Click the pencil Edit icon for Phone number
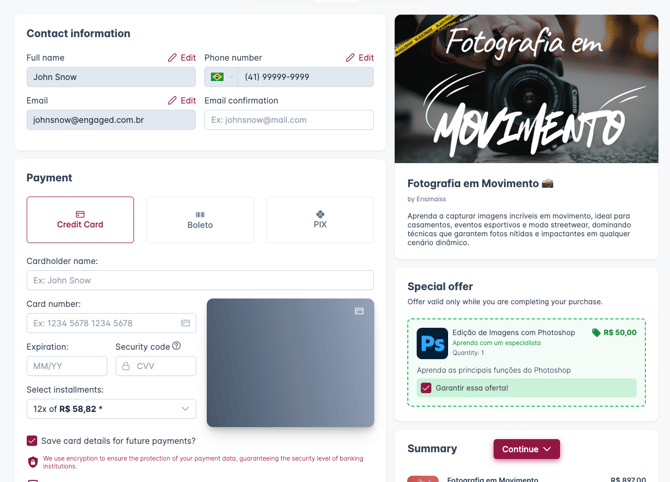Screen dimensions: 670x482 [350, 58]
